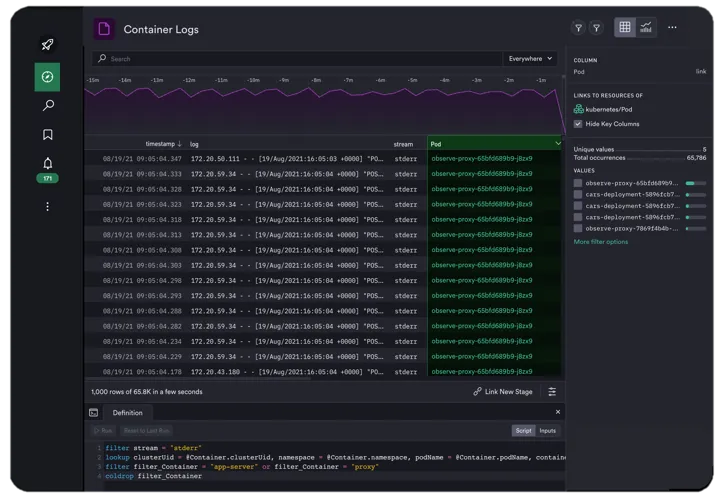Open the compass Explore icon in sidebar
Screen dimensions: 720x499
[47, 77]
